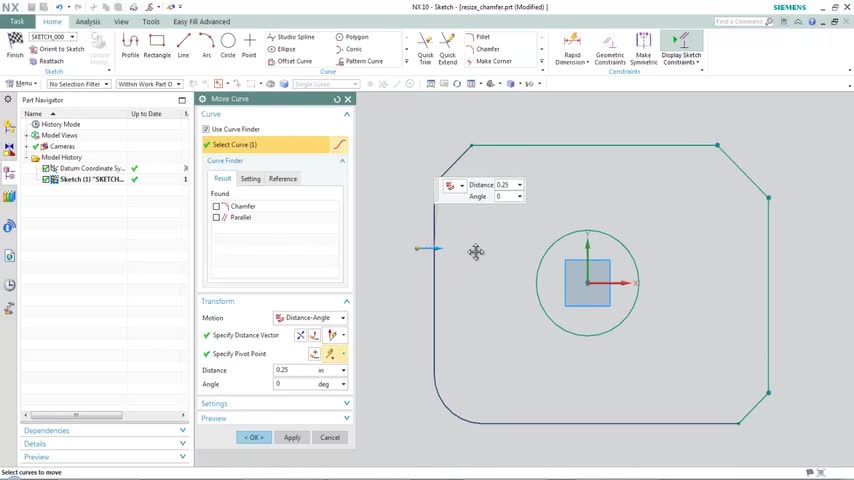This screenshot has width=854, height=480.
Task: Check the Parallel result checkbox
Action: 216,217
